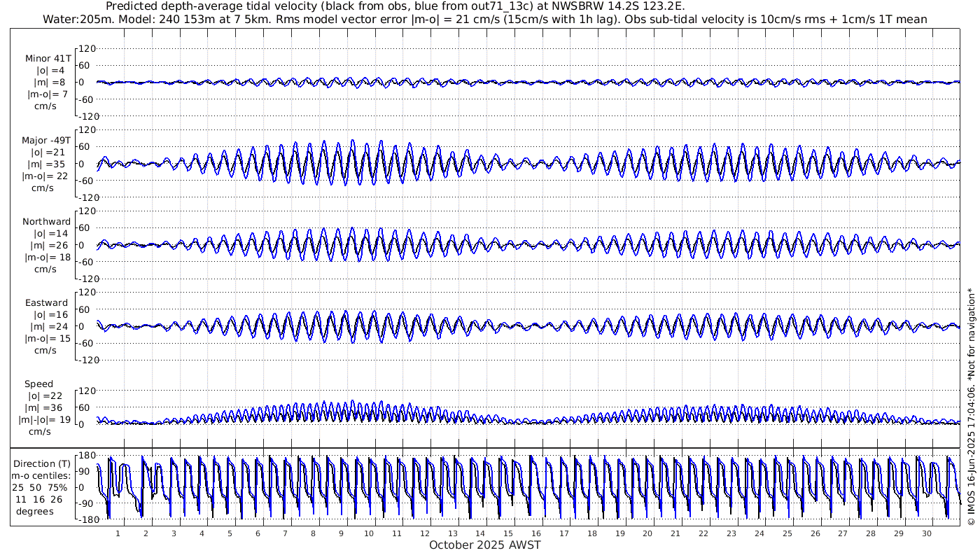
Task: Click day 28 on the date axis
Action: tap(870, 533)
